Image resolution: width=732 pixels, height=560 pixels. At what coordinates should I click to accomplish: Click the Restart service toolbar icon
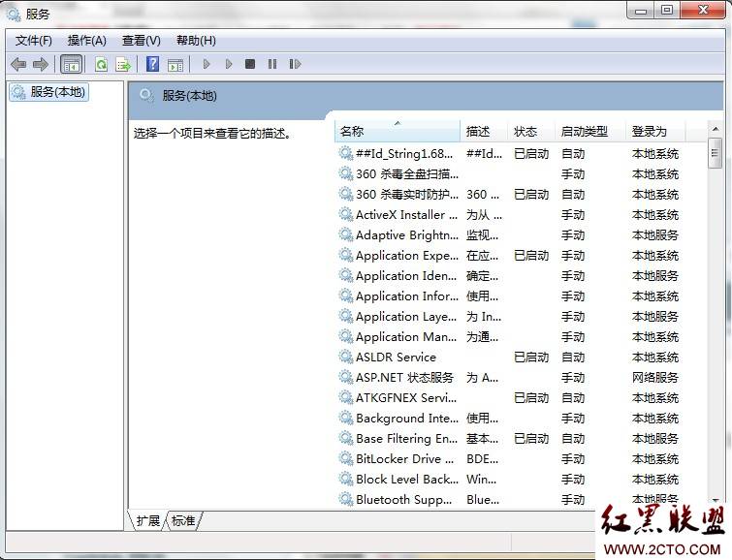[x=295, y=64]
